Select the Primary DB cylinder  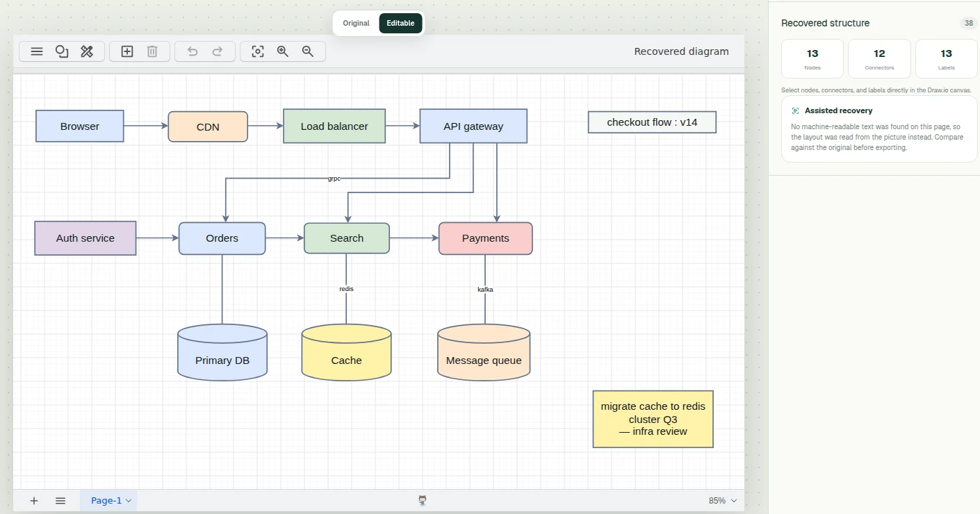[222, 352]
